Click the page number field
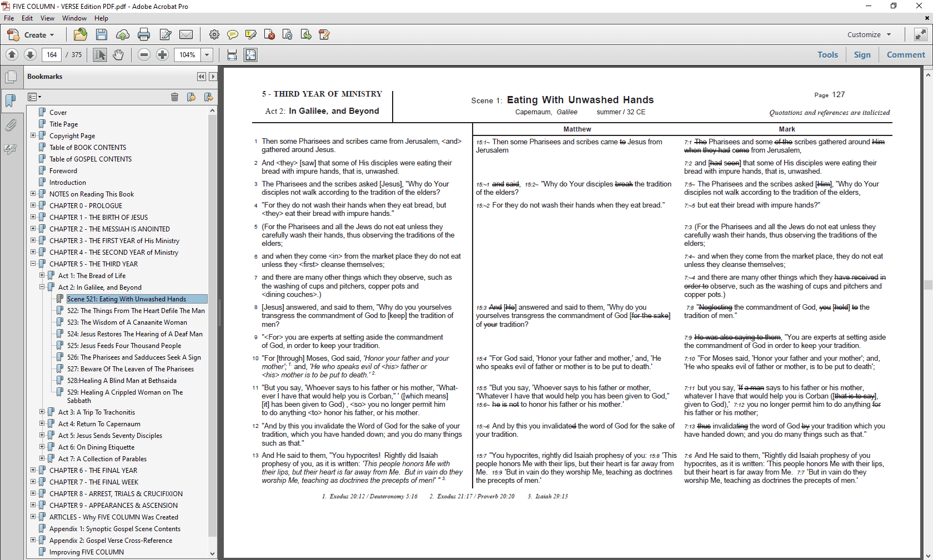 coord(52,54)
